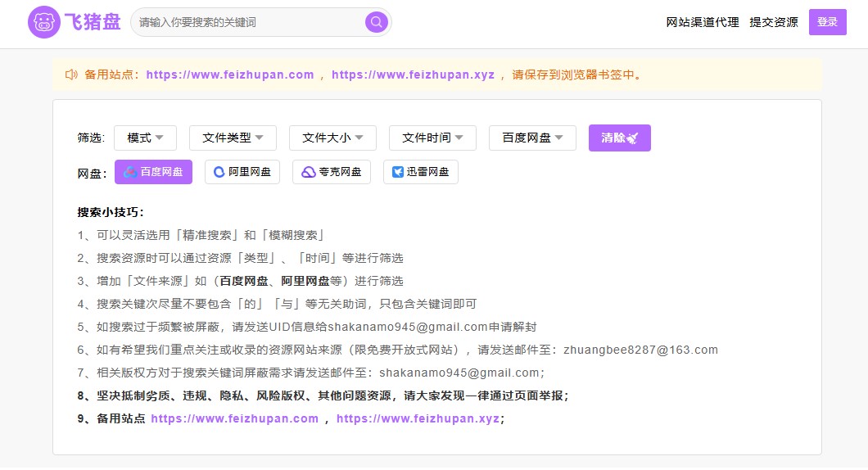The height and width of the screenshot is (470, 868).
Task: Open 网站渠道代理 in top navigation
Action: pyautogui.click(x=703, y=22)
